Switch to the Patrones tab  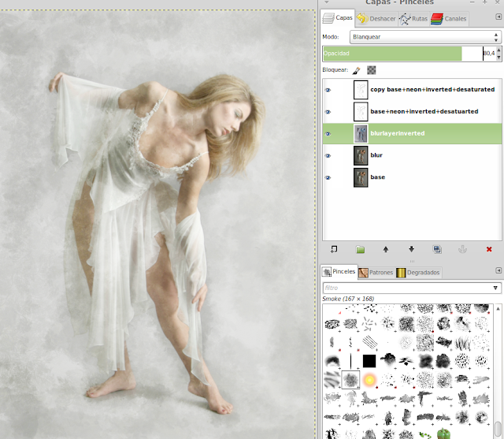coord(376,273)
